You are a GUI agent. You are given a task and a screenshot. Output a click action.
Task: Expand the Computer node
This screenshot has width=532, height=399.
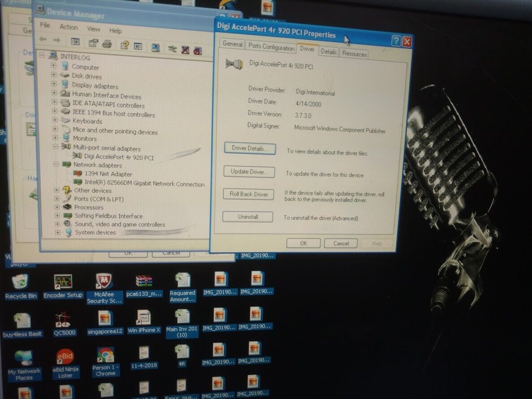(x=54, y=65)
